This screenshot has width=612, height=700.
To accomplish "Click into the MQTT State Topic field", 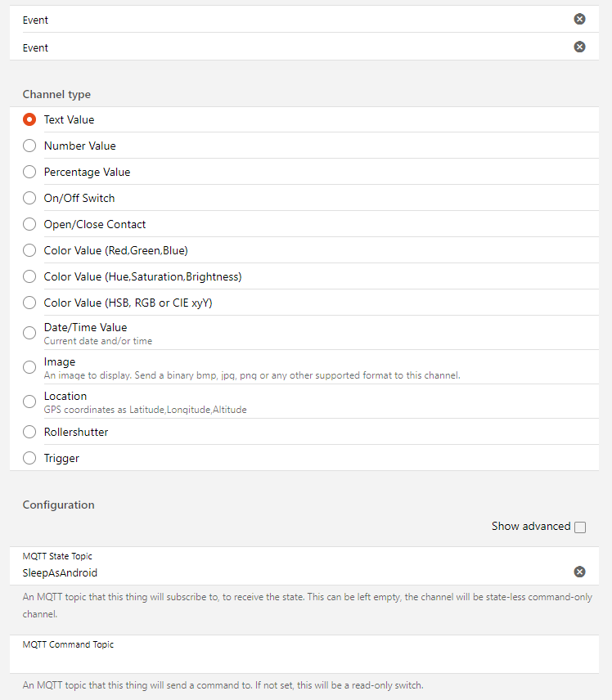I will 286,572.
